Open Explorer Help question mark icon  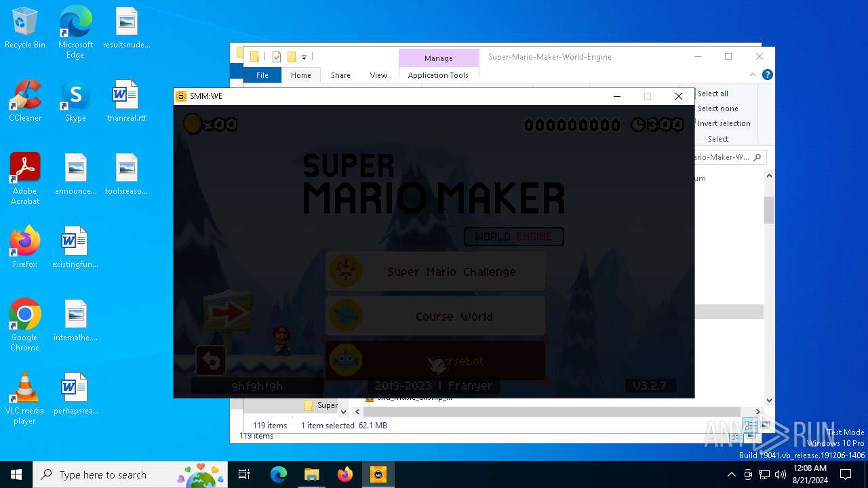click(x=767, y=75)
